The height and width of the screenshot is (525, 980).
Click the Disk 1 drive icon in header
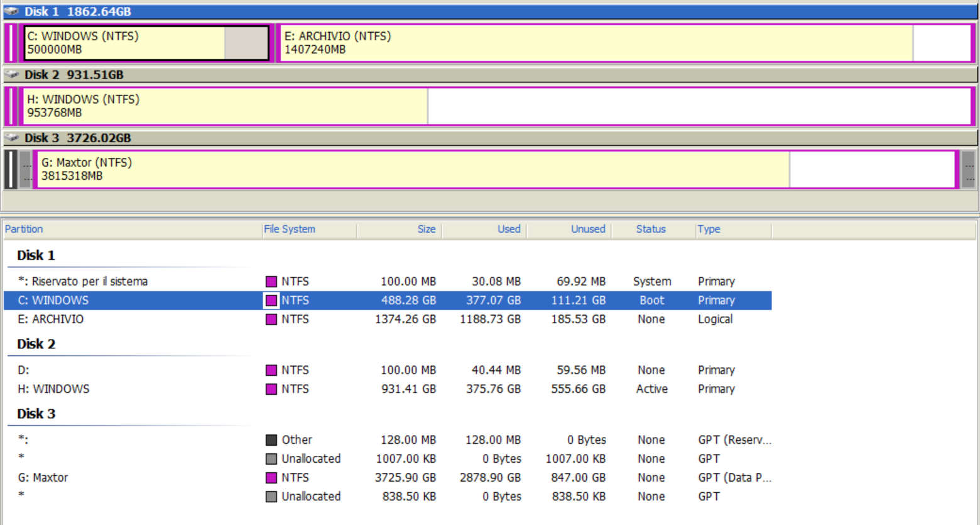click(11, 11)
